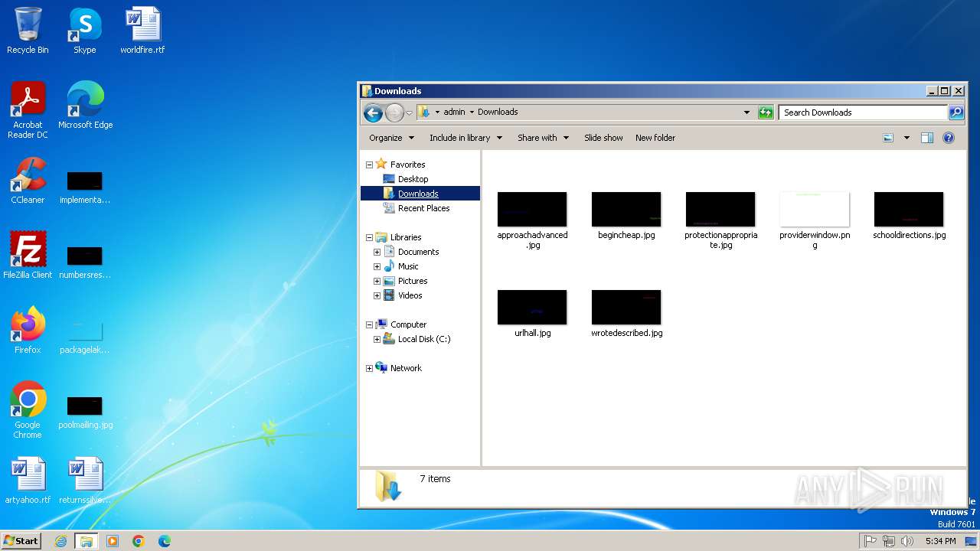Open Explorer Help question mark icon

click(x=949, y=138)
